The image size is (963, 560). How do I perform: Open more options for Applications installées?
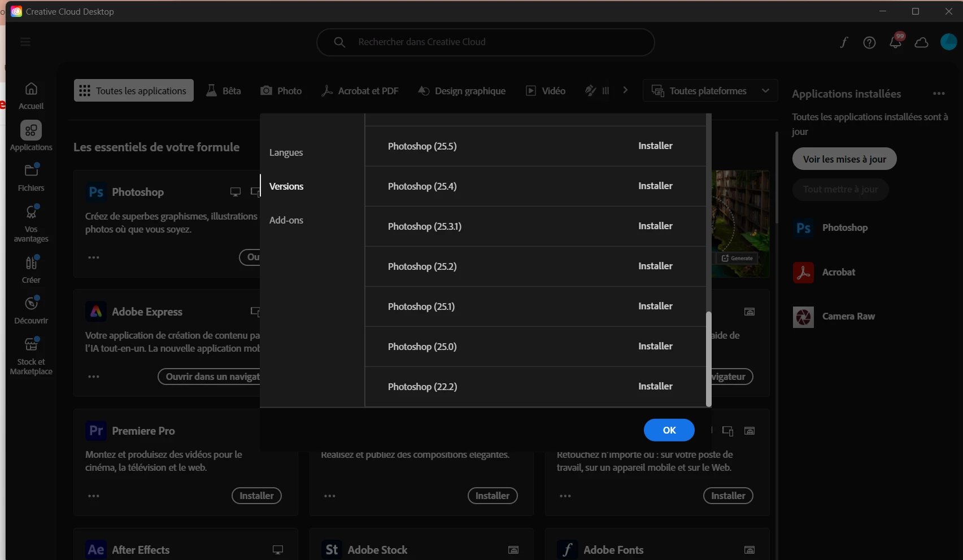pos(939,94)
